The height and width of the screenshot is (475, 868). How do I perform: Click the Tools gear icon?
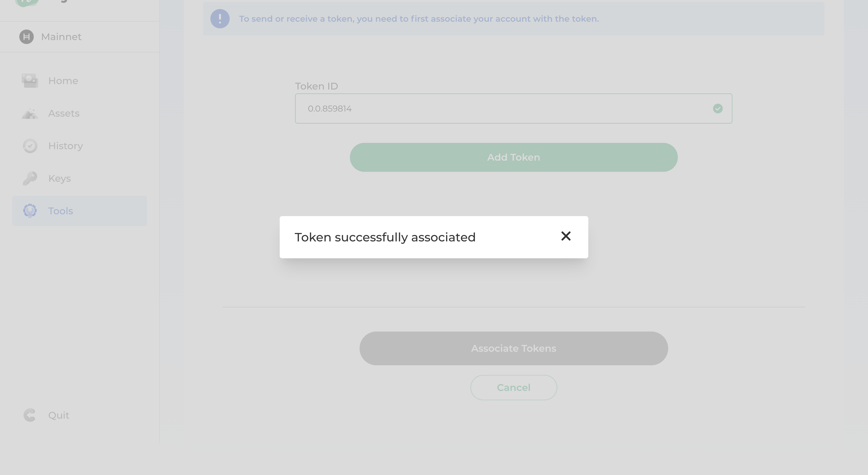pos(30,211)
